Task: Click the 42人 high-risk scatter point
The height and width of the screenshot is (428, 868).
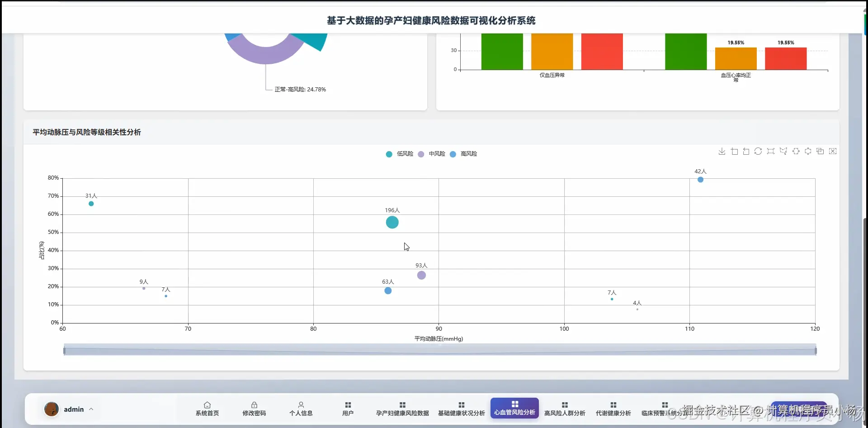Action: click(x=700, y=180)
